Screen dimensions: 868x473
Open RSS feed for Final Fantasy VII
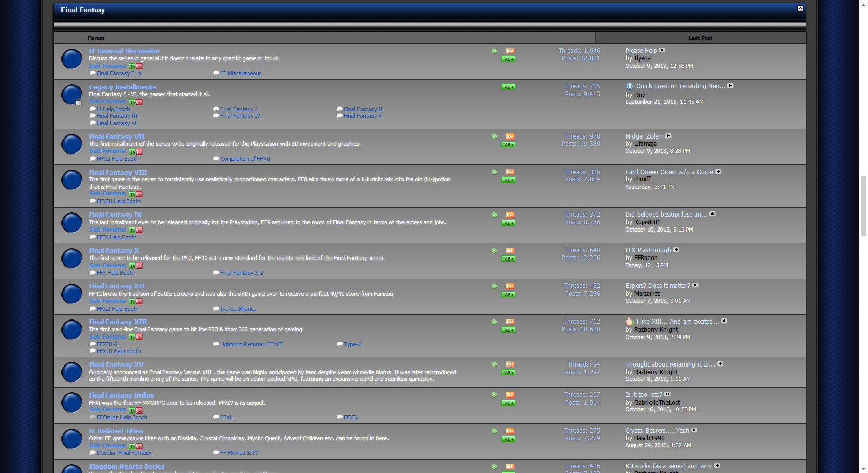coord(509,136)
